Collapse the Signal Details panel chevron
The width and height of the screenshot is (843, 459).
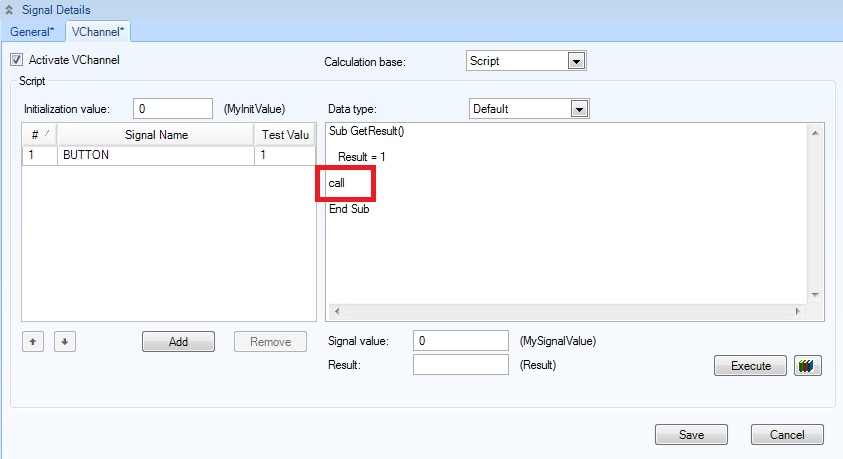pos(10,10)
